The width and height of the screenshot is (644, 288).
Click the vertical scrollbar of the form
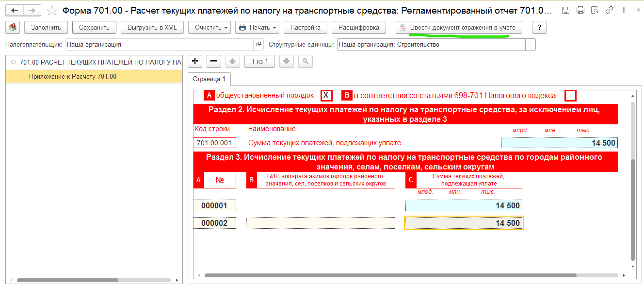[632, 209]
